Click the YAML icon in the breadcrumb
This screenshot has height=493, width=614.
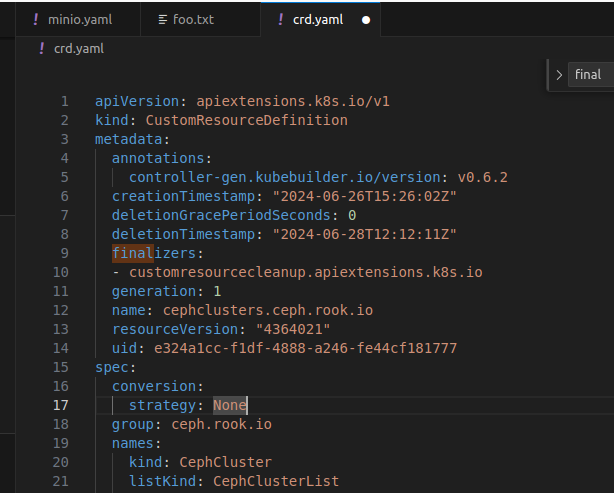41,48
